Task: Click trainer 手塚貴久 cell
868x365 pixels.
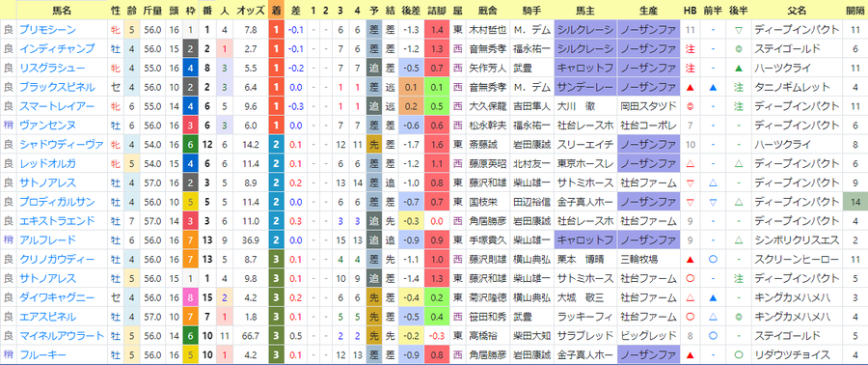Action: point(489,240)
